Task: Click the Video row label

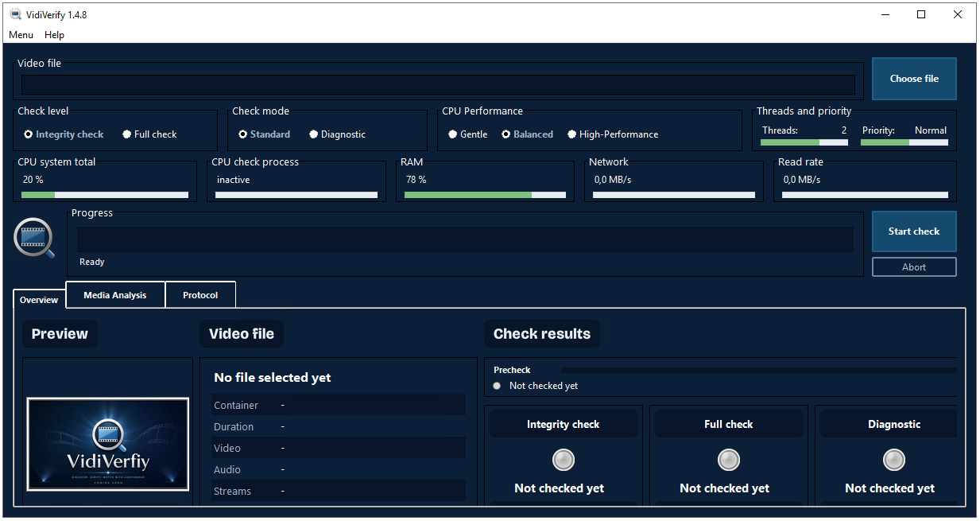Action: coord(227,449)
